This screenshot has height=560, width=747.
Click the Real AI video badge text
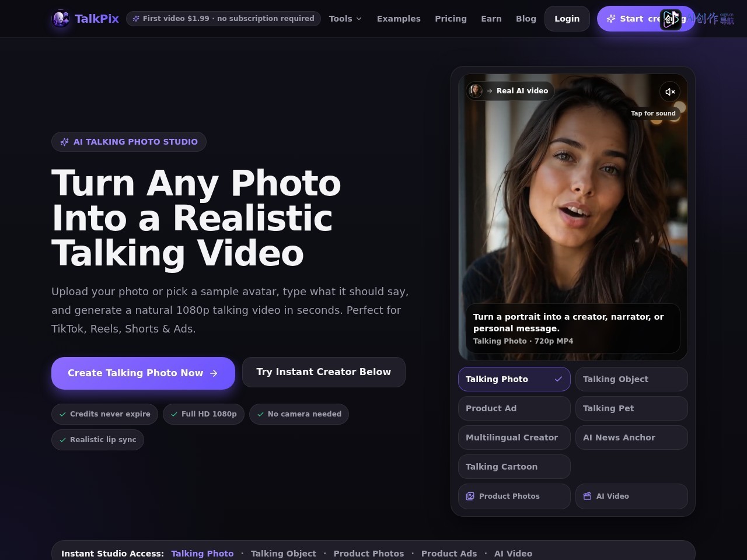(522, 91)
